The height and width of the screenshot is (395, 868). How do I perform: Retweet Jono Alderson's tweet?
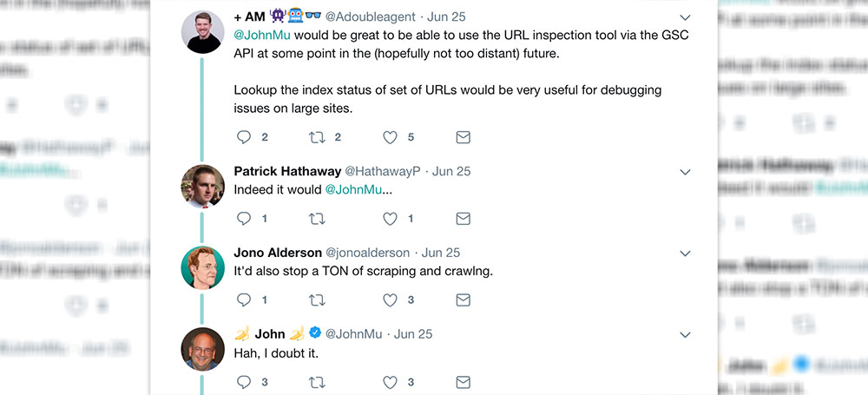317,300
